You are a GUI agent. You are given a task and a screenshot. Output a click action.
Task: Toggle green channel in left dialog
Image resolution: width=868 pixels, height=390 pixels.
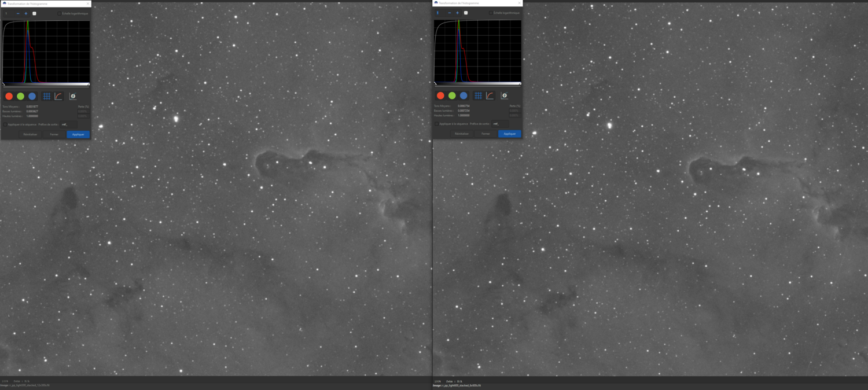[20, 96]
